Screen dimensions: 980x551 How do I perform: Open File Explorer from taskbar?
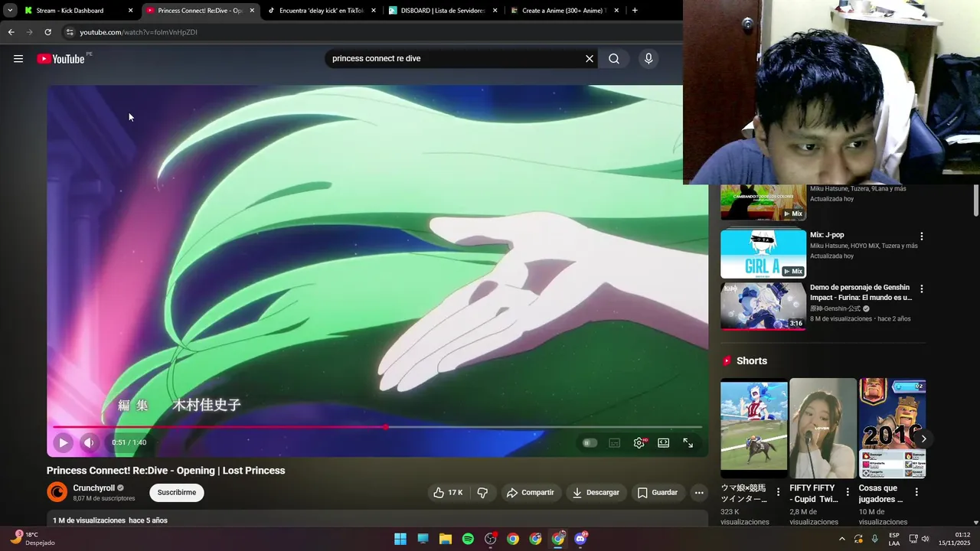click(445, 539)
